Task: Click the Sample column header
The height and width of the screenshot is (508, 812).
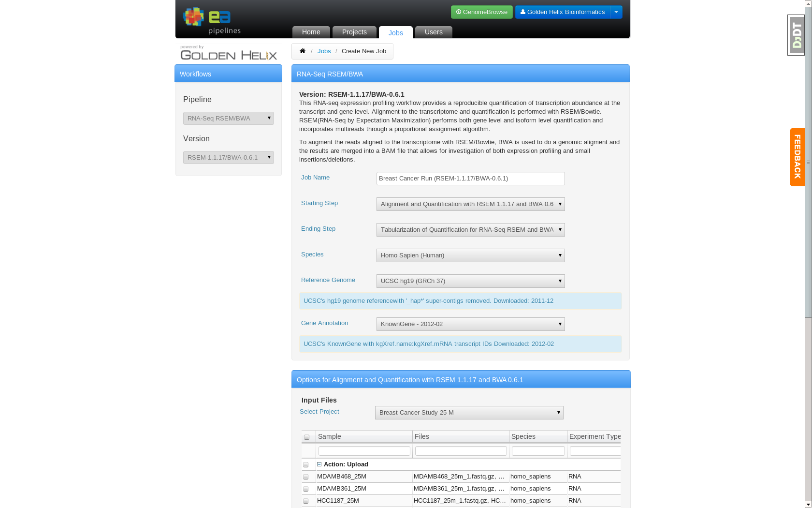Action: click(x=364, y=436)
